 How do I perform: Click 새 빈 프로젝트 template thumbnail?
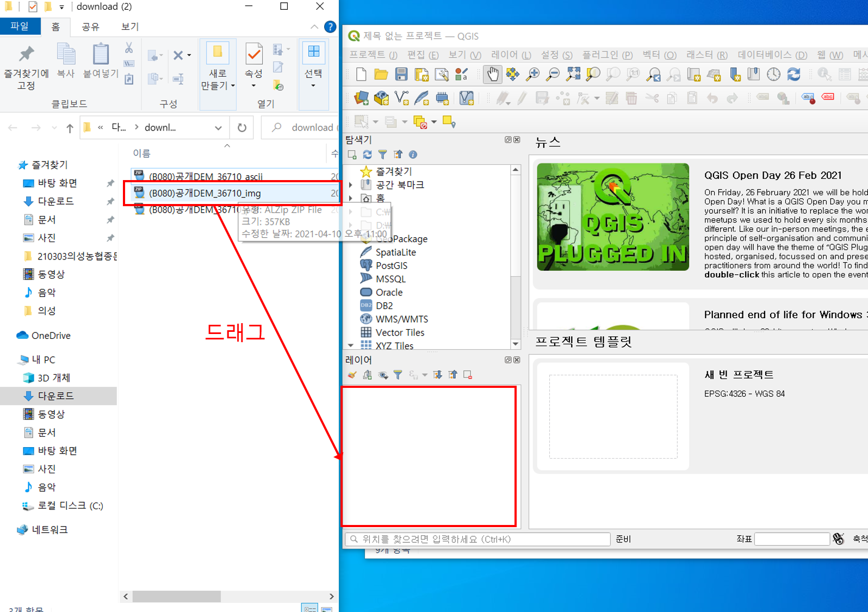click(x=613, y=417)
